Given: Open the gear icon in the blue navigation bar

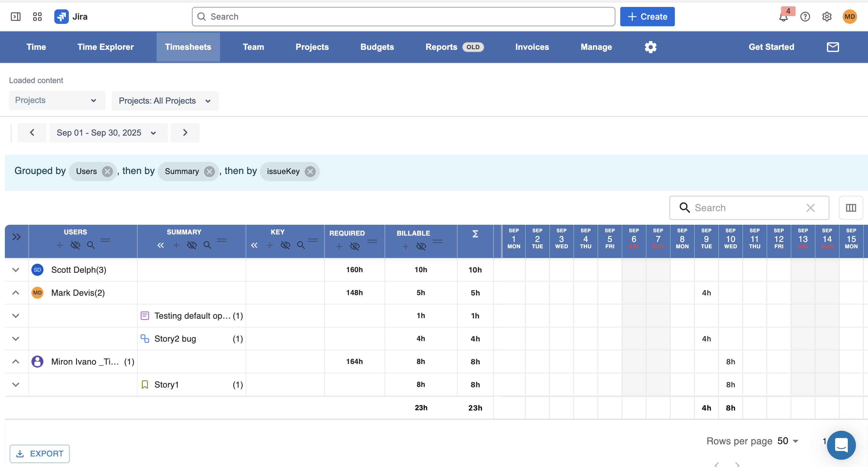Looking at the screenshot, I should pyautogui.click(x=650, y=47).
